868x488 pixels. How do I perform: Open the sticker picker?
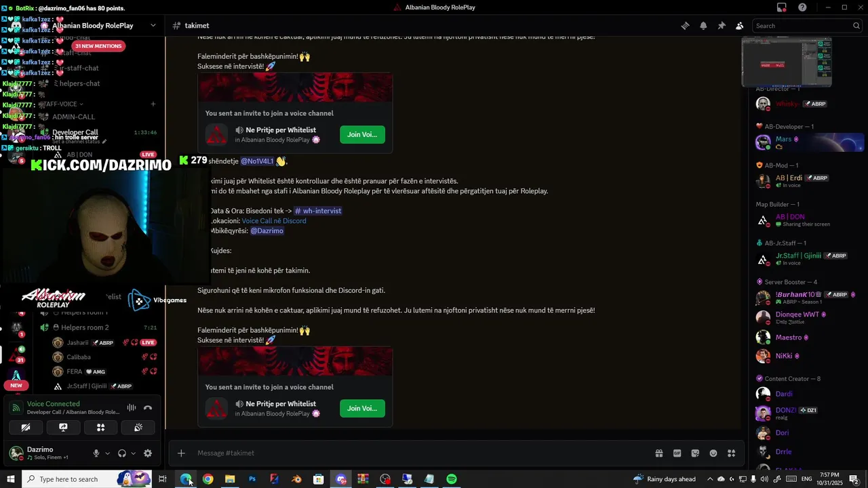coord(695,453)
